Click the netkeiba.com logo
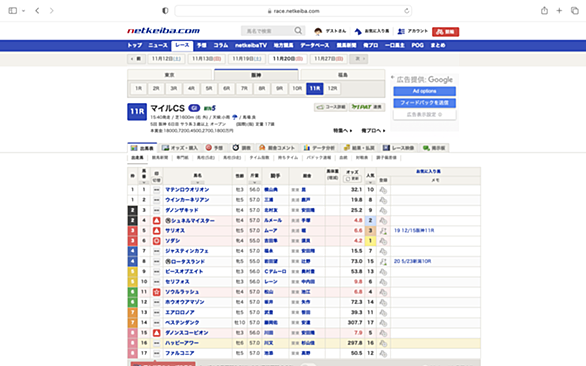 point(163,31)
